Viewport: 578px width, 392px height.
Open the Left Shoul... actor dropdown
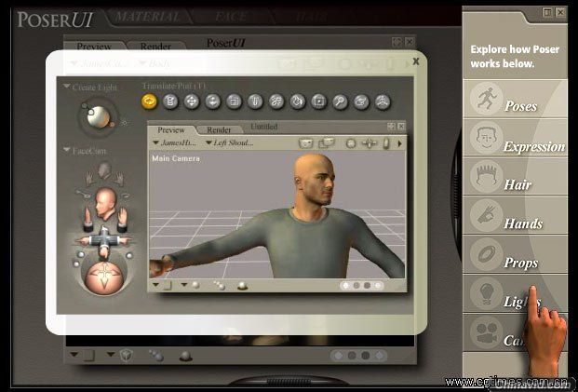(x=229, y=142)
